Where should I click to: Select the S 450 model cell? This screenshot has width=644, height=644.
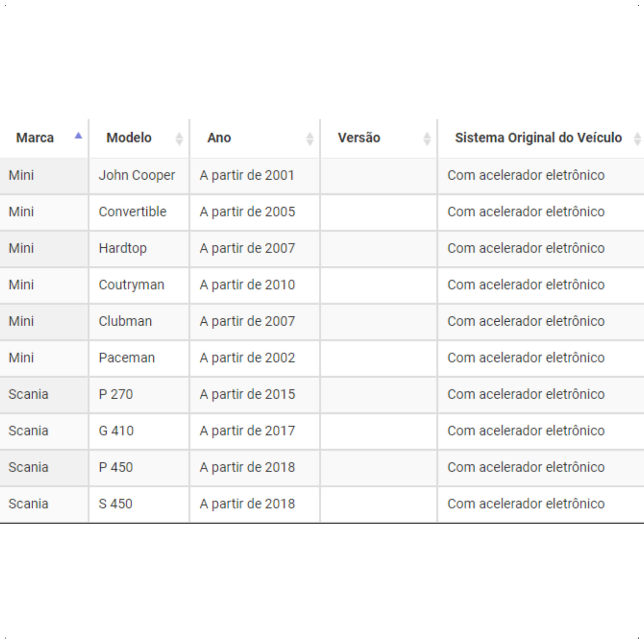(x=139, y=504)
